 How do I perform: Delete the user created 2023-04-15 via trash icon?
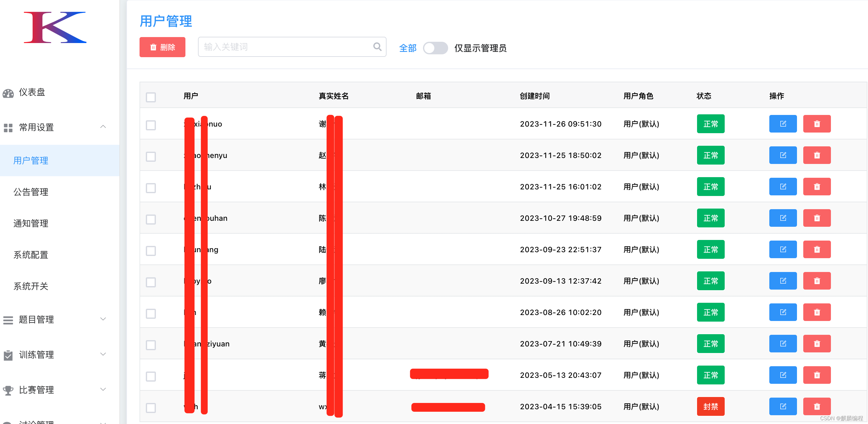click(x=817, y=406)
